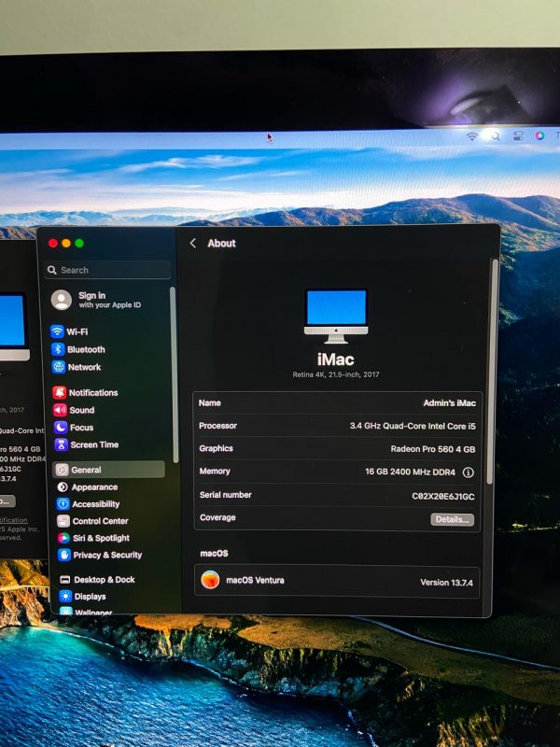Image resolution: width=560 pixels, height=747 pixels.
Task: Open Network settings pane
Action: point(83,367)
